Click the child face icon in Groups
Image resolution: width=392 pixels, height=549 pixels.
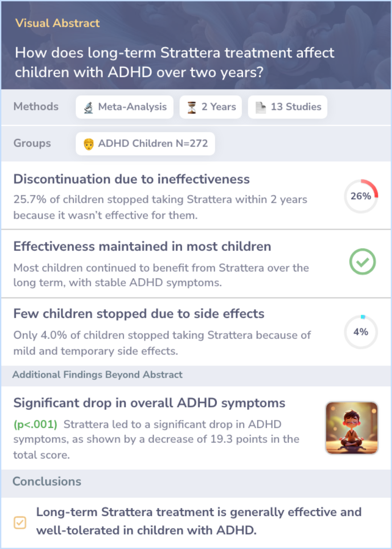tap(89, 144)
